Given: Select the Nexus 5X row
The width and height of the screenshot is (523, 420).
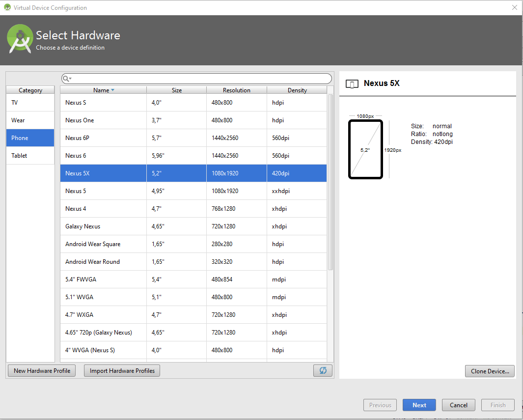Looking at the screenshot, I should (193, 173).
